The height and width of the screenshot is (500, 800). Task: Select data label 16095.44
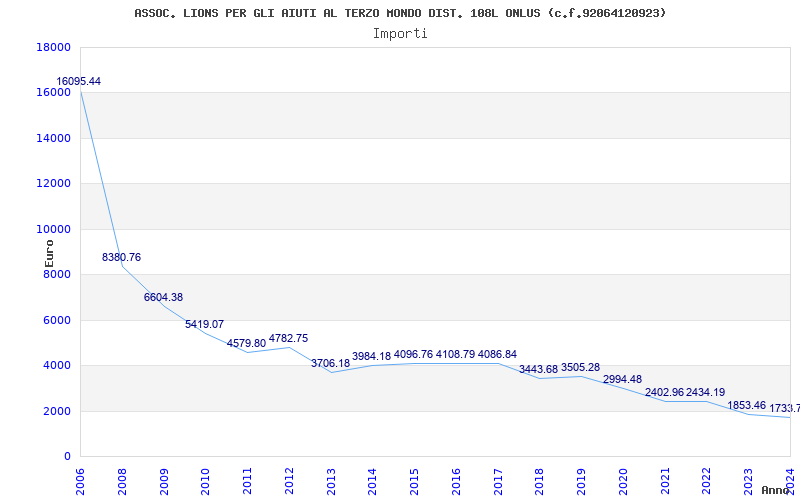[79, 81]
